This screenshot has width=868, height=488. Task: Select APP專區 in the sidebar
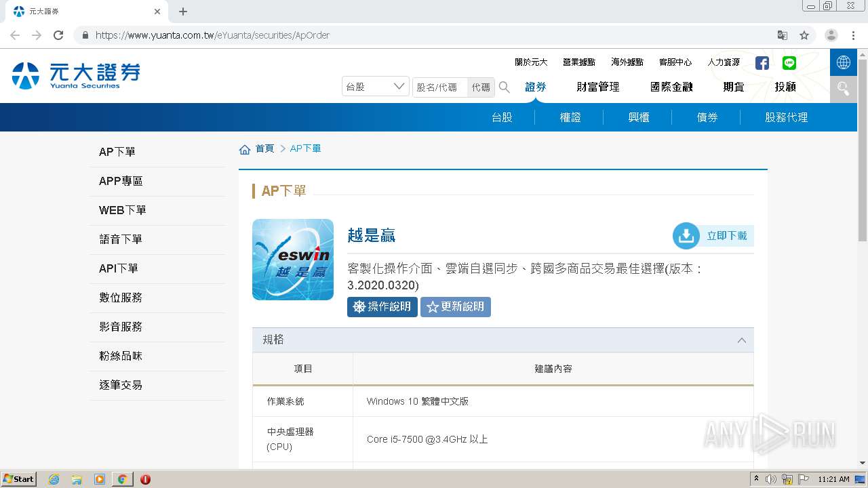157,181
